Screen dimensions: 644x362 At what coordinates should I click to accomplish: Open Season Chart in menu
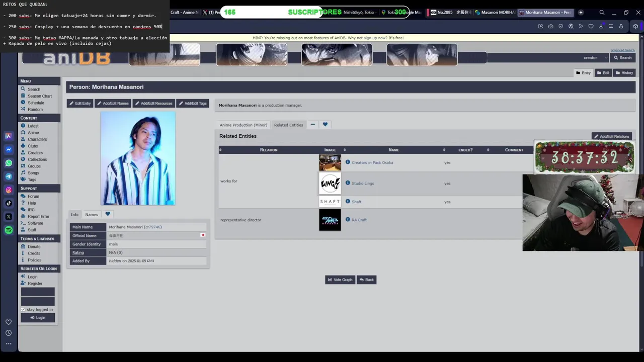(x=40, y=96)
